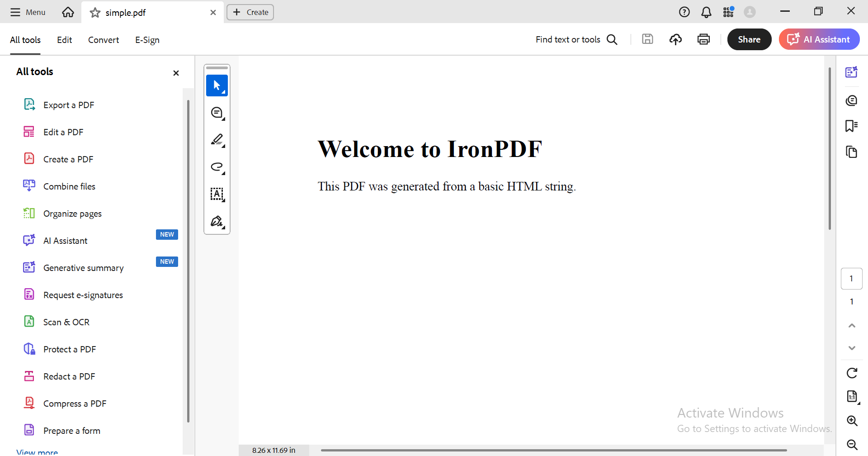Open the Menu hamburger button
Viewport: 868px width, 456px height.
click(28, 12)
